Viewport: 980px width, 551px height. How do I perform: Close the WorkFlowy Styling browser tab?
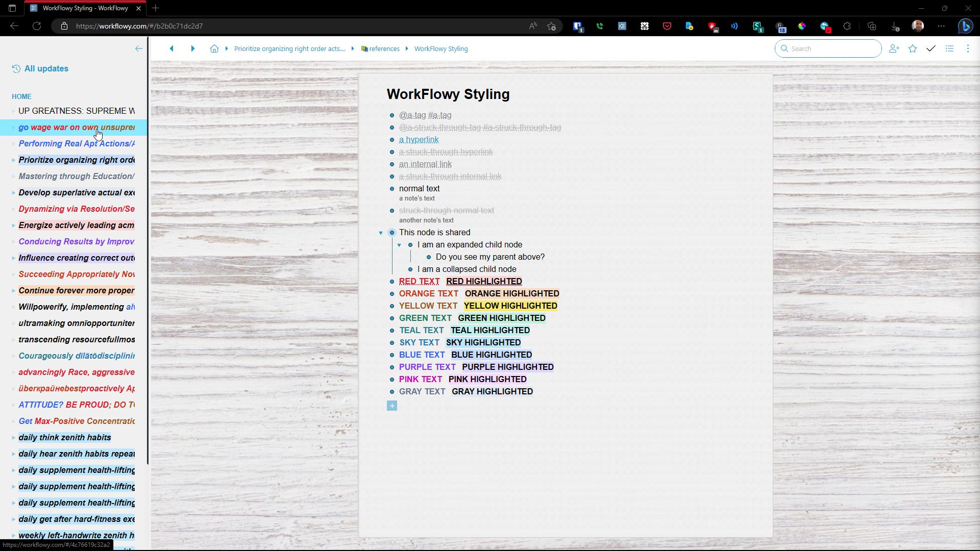[138, 8]
